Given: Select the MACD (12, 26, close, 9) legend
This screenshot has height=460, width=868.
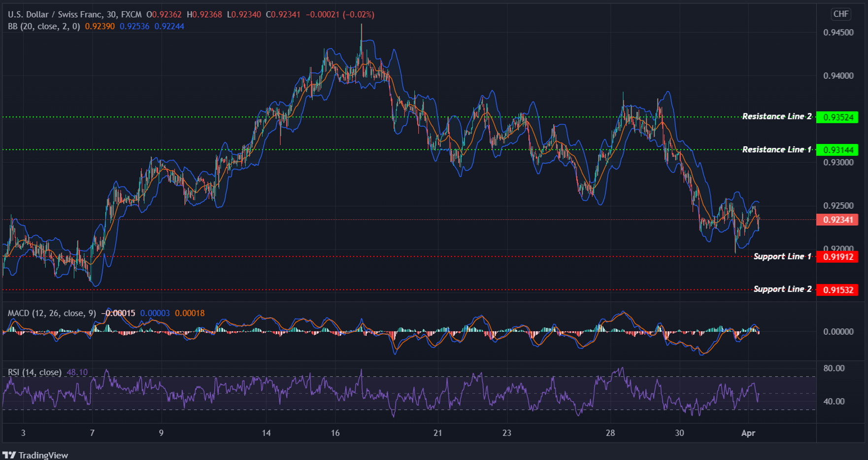Looking at the screenshot, I should [x=52, y=313].
